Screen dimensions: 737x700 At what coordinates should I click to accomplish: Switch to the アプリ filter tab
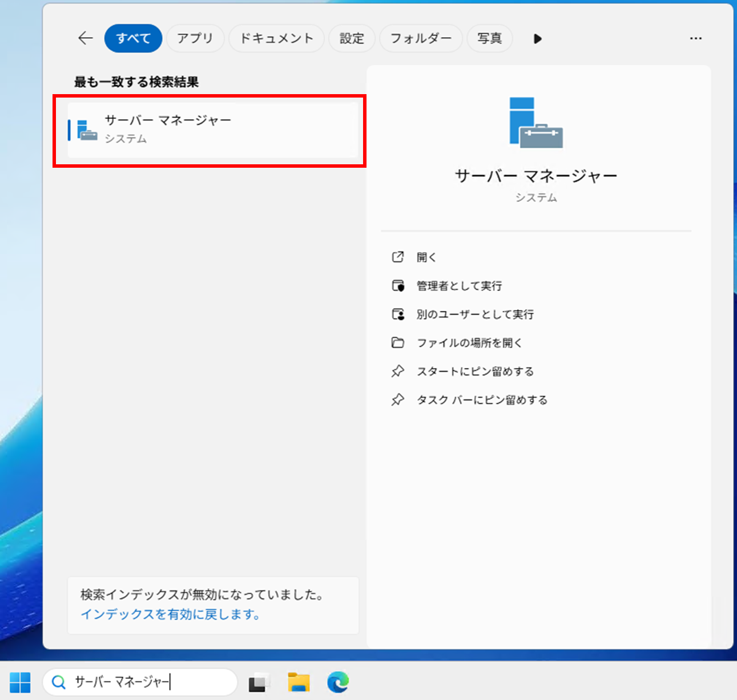(x=195, y=38)
